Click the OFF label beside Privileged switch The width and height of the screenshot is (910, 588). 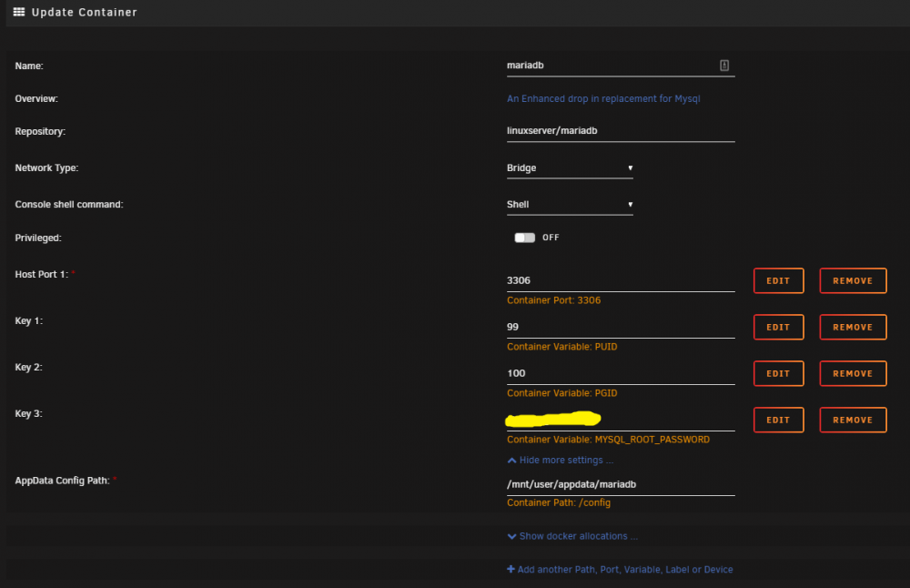coord(551,238)
